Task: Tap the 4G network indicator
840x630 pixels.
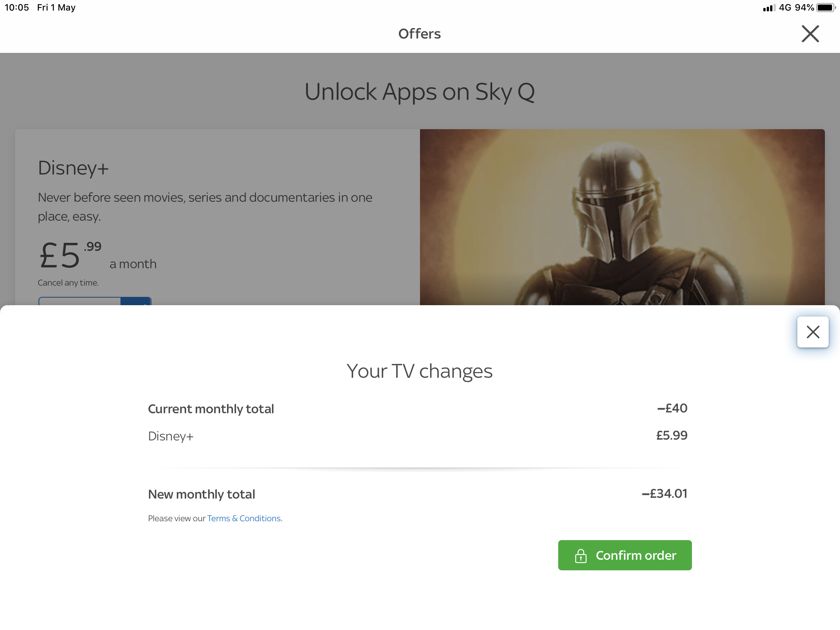Action: coord(784,8)
